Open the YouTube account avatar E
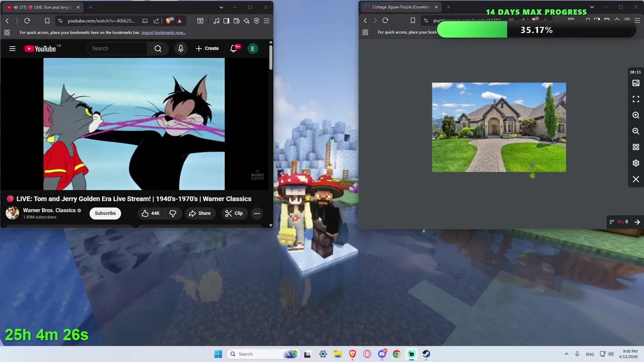The image size is (644, 362). pyautogui.click(x=253, y=48)
